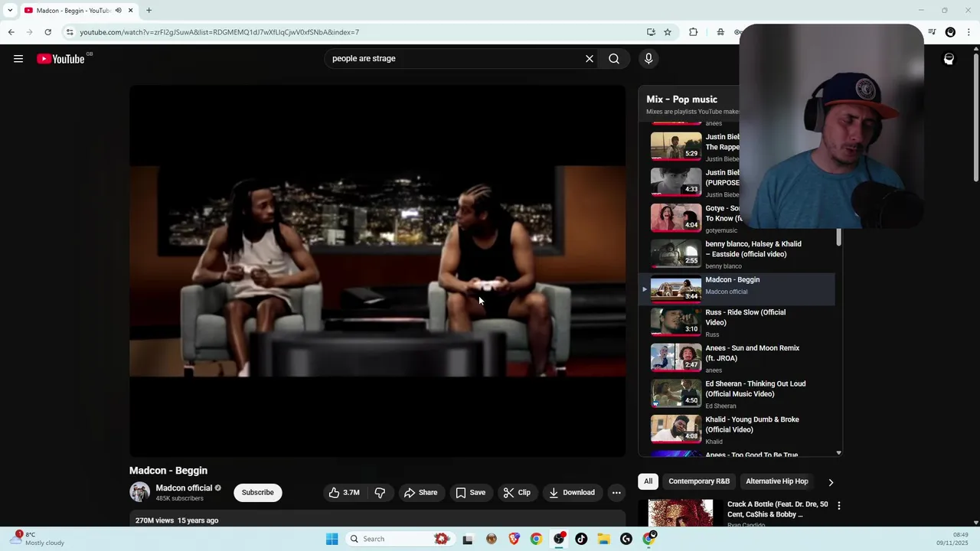Click the video player frame
The image size is (980, 551).
(x=377, y=270)
